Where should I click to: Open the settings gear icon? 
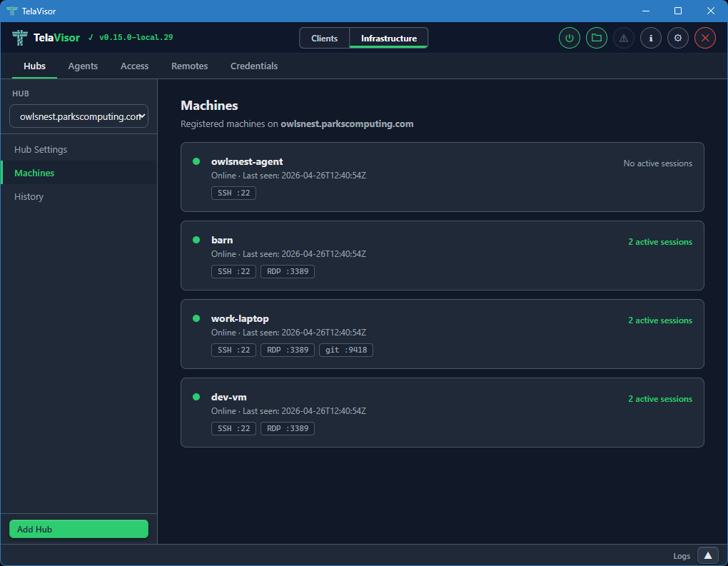coord(678,38)
